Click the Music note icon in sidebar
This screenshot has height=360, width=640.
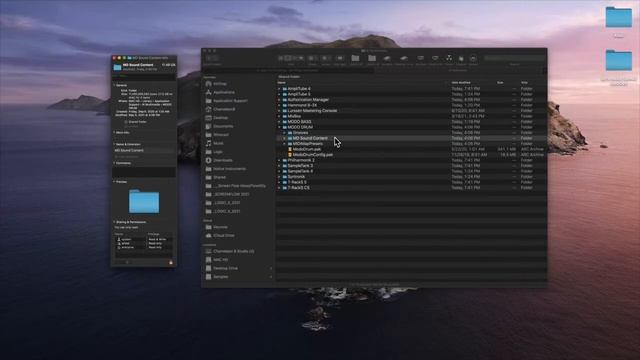(x=209, y=143)
